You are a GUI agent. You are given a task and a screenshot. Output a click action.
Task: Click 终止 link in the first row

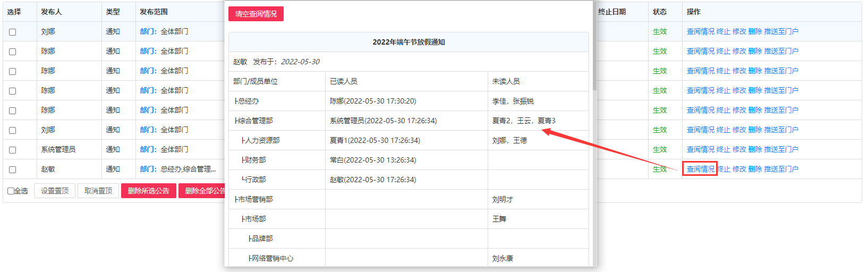723,31
